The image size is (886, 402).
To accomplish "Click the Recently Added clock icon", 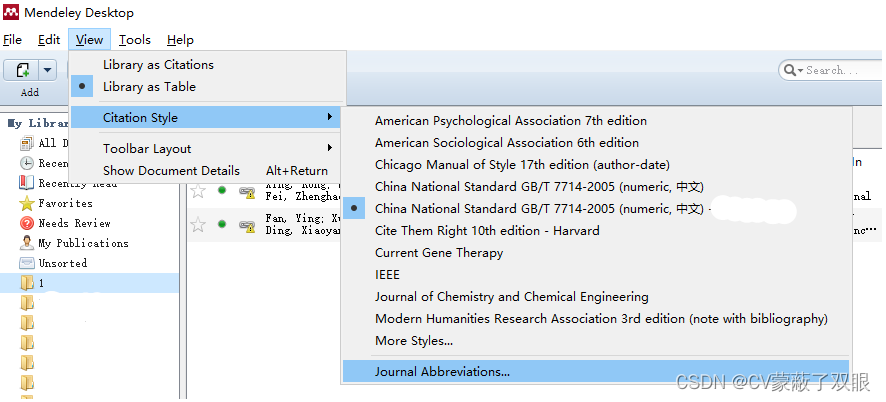I will click(x=27, y=163).
